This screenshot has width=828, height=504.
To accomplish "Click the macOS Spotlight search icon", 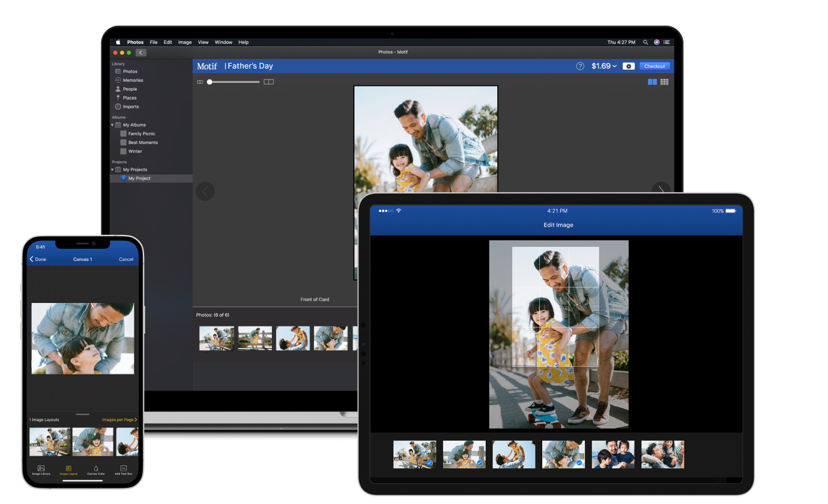I will click(x=645, y=42).
